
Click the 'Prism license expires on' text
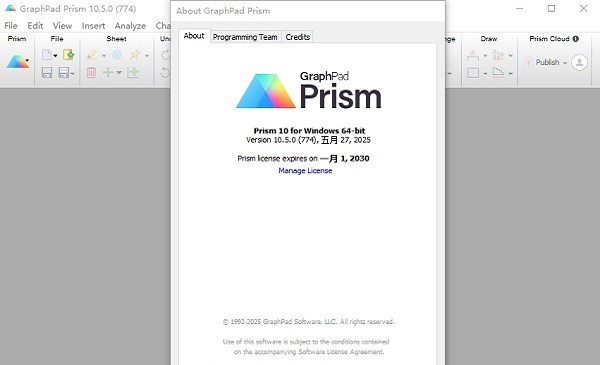277,158
